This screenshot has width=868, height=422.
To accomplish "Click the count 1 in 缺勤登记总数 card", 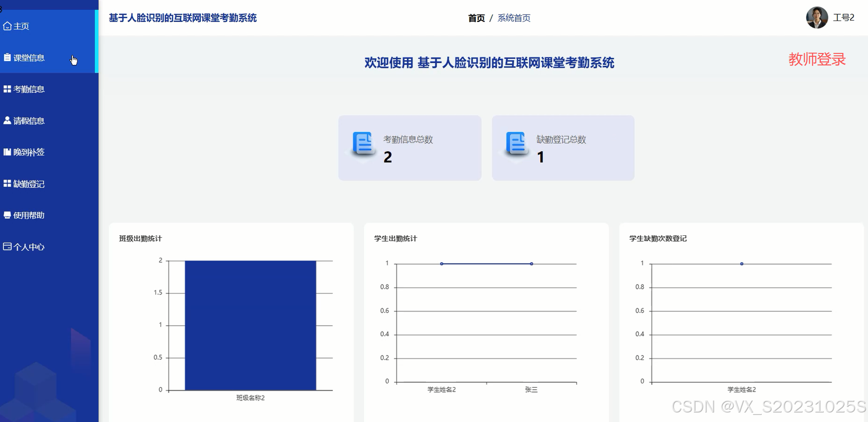I will pyautogui.click(x=540, y=157).
